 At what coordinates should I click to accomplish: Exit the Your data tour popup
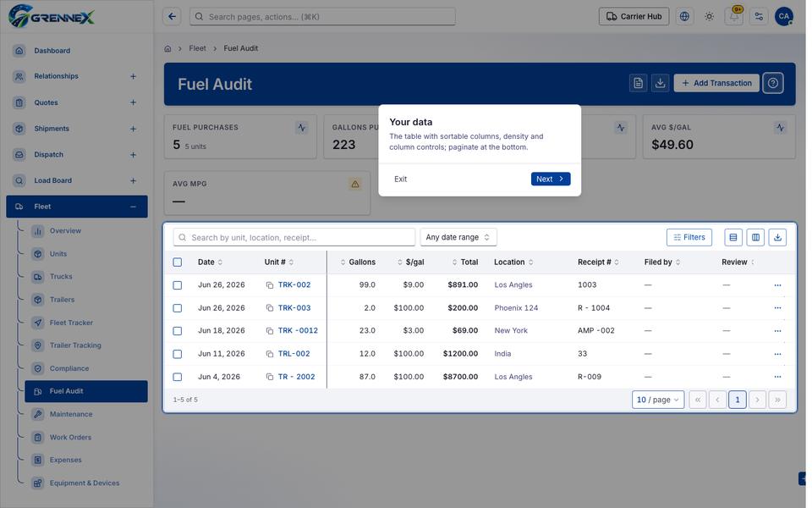[400, 179]
